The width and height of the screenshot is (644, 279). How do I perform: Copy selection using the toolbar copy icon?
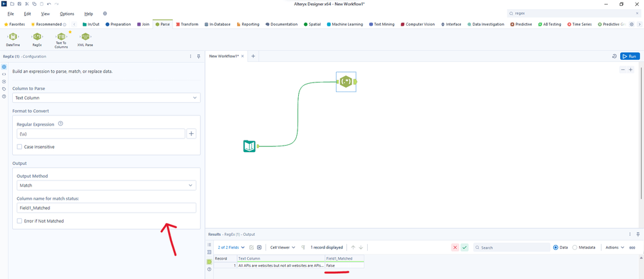coord(34,4)
